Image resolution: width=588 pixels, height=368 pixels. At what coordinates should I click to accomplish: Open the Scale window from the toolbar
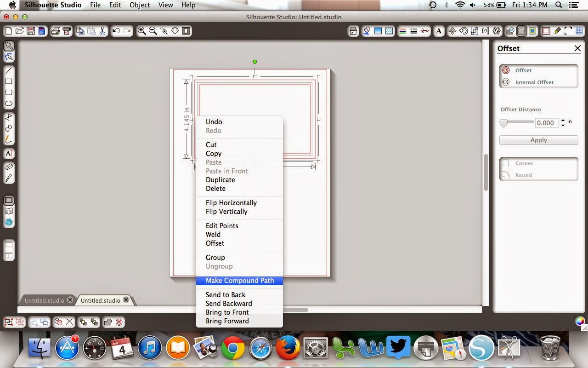475,31
